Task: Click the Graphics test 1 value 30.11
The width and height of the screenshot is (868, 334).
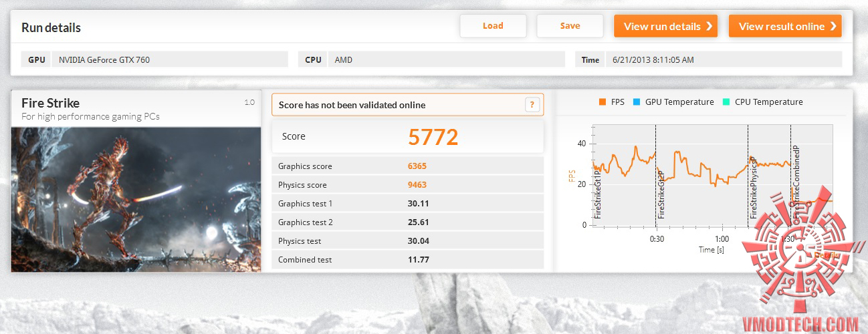Action: (x=419, y=204)
